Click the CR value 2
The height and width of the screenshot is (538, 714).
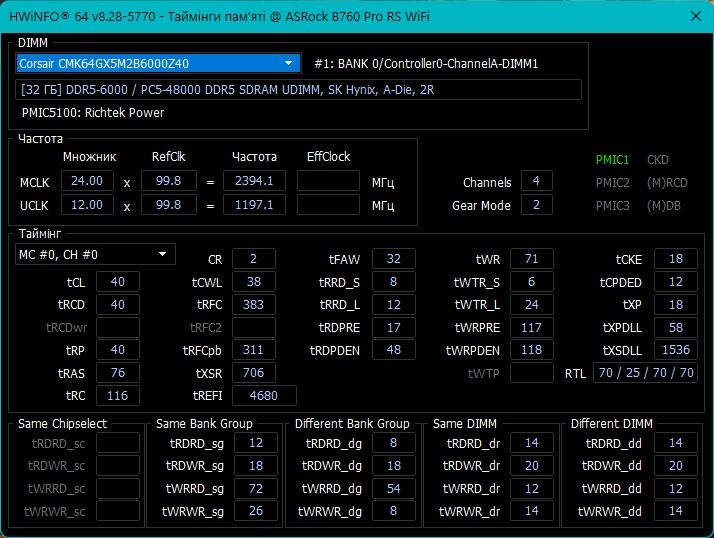(x=254, y=259)
